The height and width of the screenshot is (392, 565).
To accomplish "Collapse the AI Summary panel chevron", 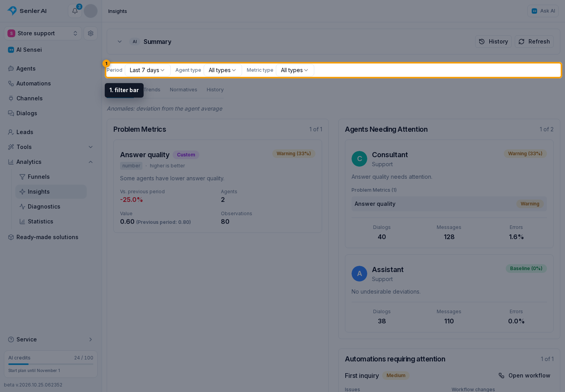I will tap(120, 42).
